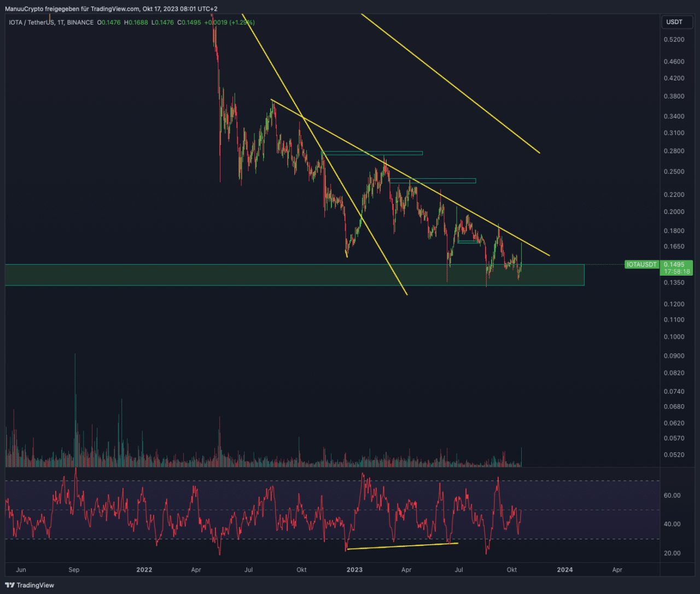Click the 60.00 RSI scale label
The image size is (700, 594).
click(x=672, y=496)
